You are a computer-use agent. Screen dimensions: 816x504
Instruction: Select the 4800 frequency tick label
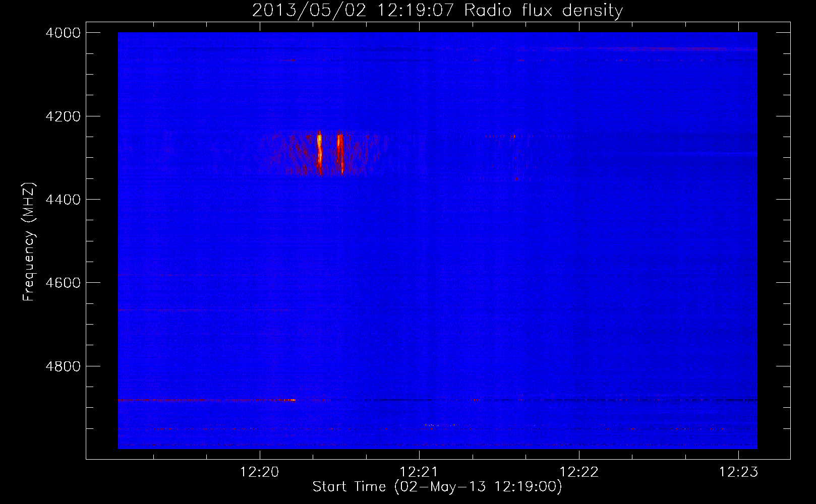(x=63, y=366)
